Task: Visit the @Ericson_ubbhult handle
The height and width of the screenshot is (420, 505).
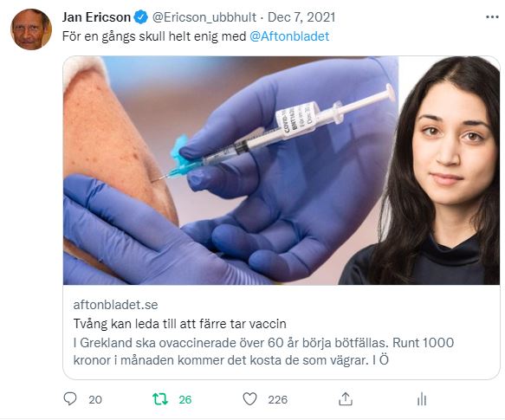Action: [204, 17]
